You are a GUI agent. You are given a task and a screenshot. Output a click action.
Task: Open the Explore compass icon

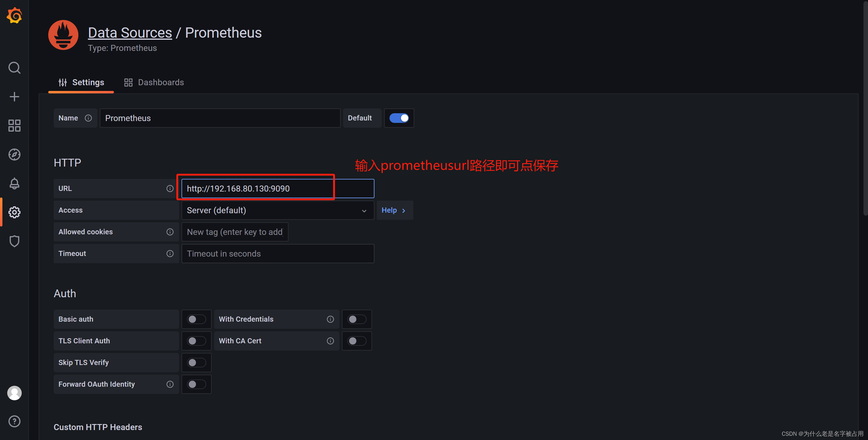point(14,154)
